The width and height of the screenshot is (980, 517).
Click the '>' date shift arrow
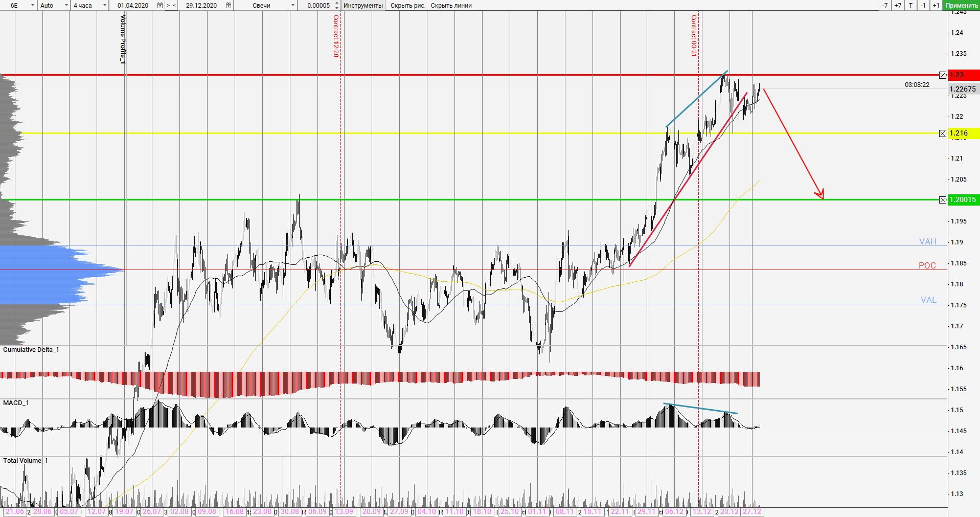pos(168,5)
